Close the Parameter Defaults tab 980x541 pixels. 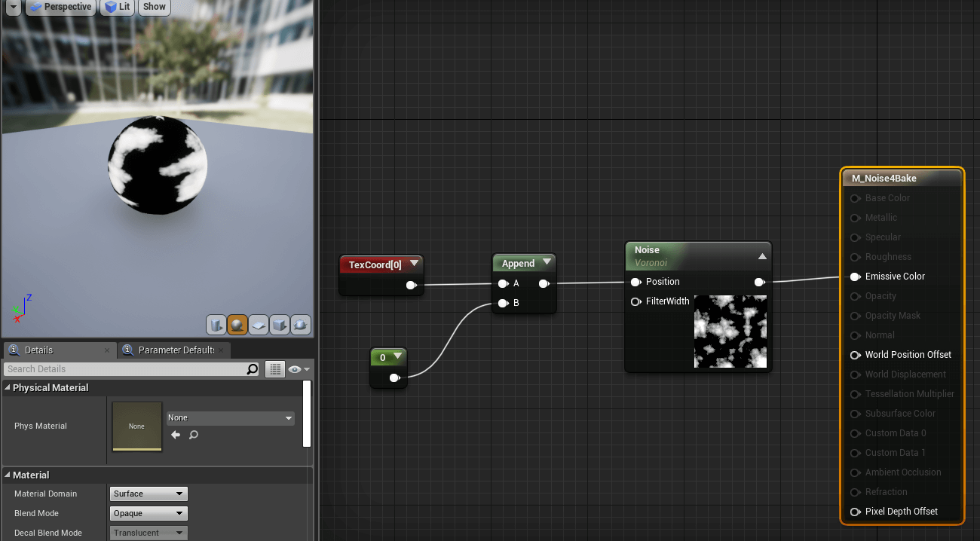(x=222, y=350)
